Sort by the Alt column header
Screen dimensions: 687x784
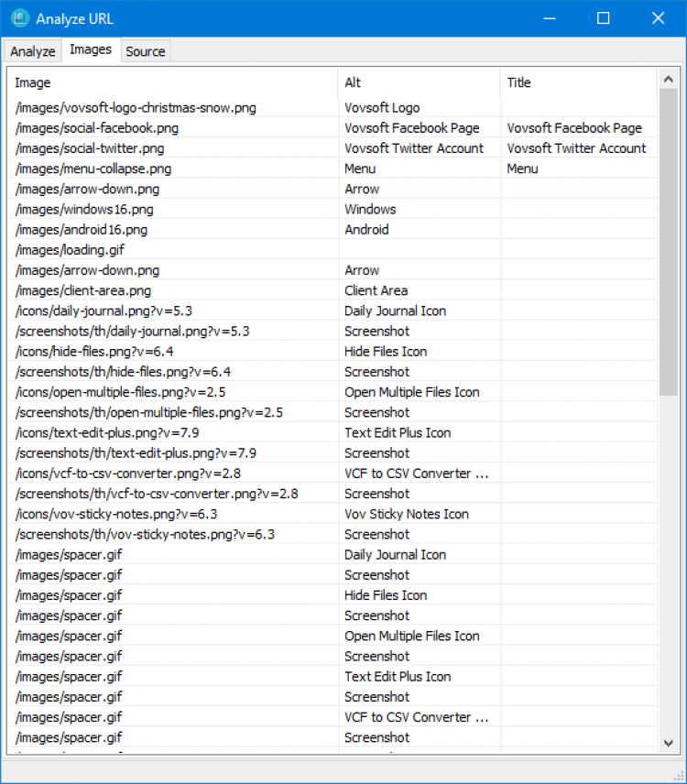[x=419, y=82]
